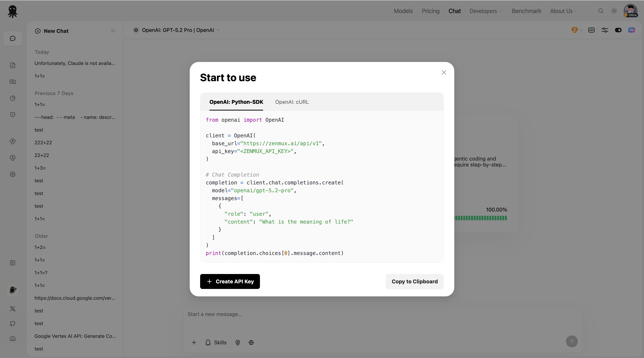The height and width of the screenshot is (358, 644).
Task: Open the search magnifier icon
Action: (x=601, y=11)
